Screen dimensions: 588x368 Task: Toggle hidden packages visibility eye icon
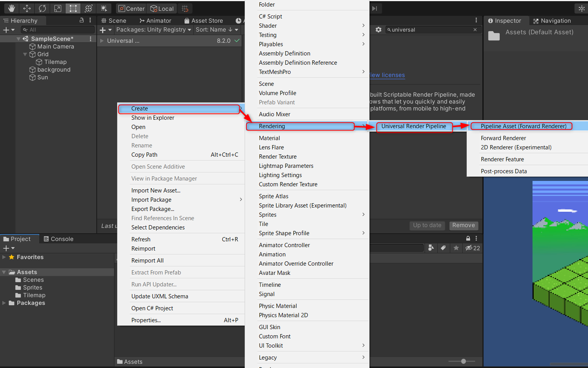(472, 248)
